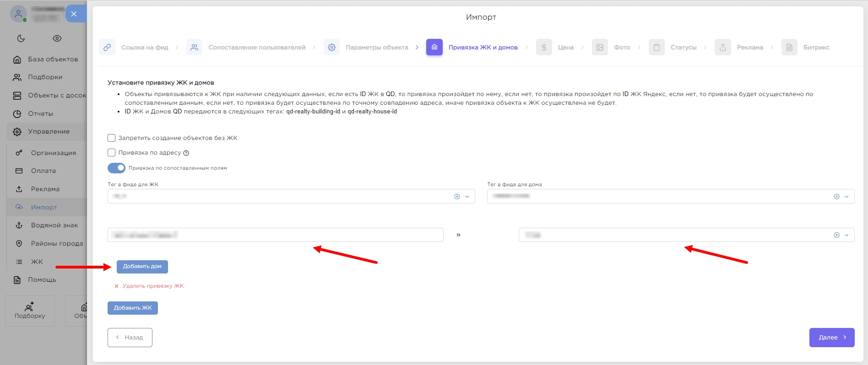The image size is (868, 365).
Task: Click the users icon for Сопоставление пользователей step
Action: click(x=195, y=47)
